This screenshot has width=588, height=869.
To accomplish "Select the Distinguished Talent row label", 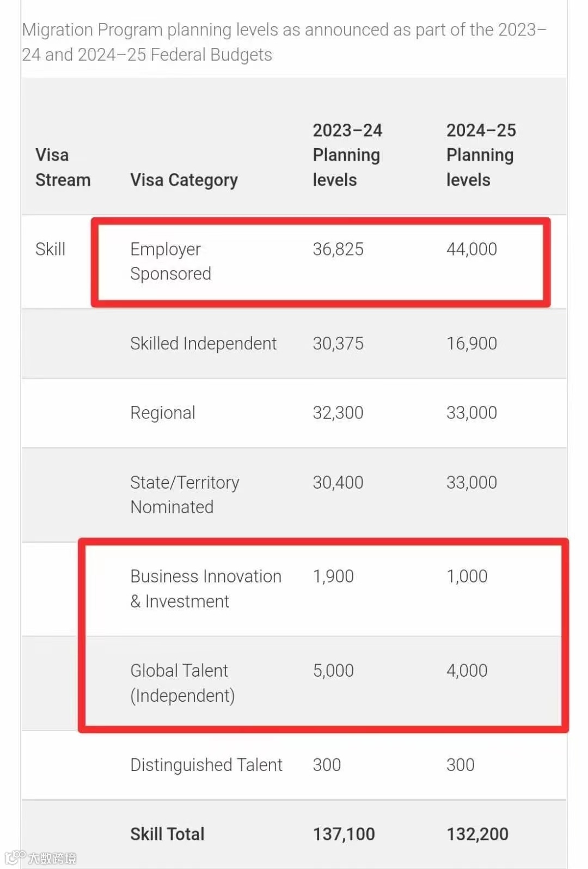I will point(206,764).
